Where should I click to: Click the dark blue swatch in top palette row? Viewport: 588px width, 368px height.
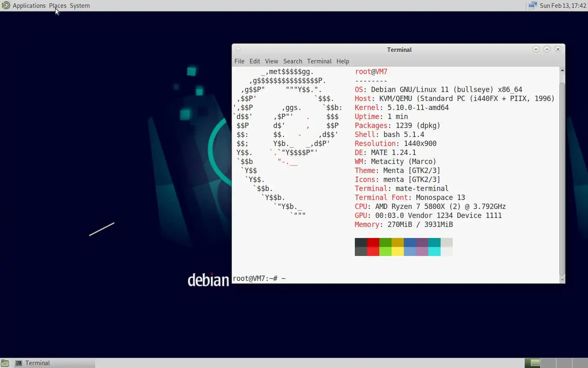[x=410, y=242]
